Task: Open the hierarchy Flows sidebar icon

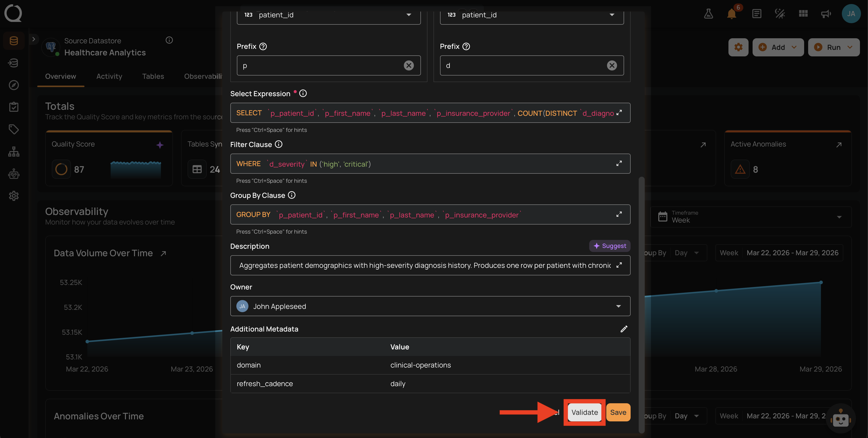Action: tap(14, 152)
